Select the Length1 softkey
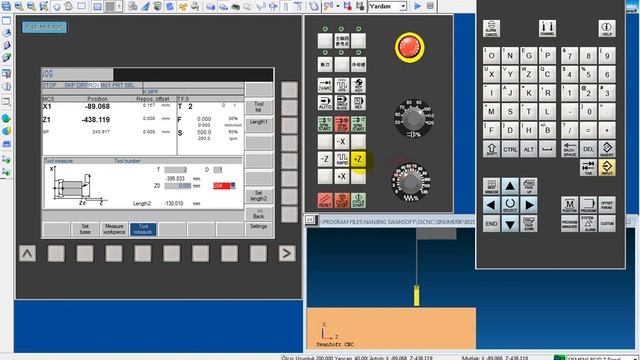 click(x=259, y=124)
